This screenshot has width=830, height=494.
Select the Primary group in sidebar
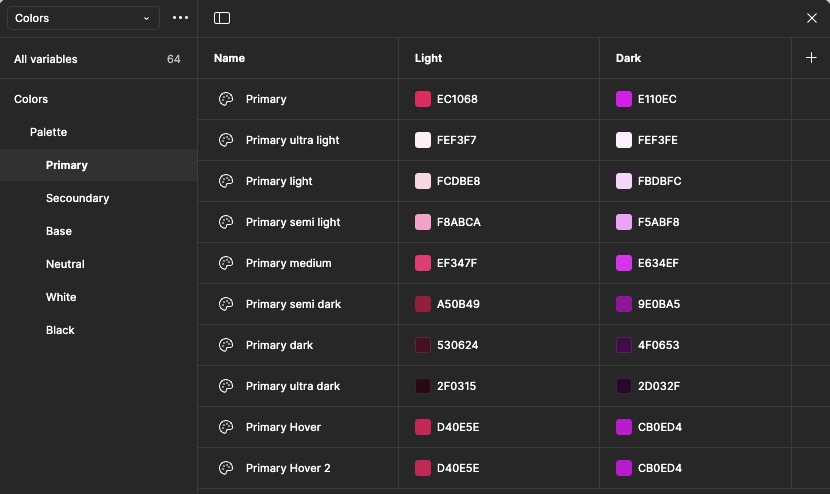98,165
